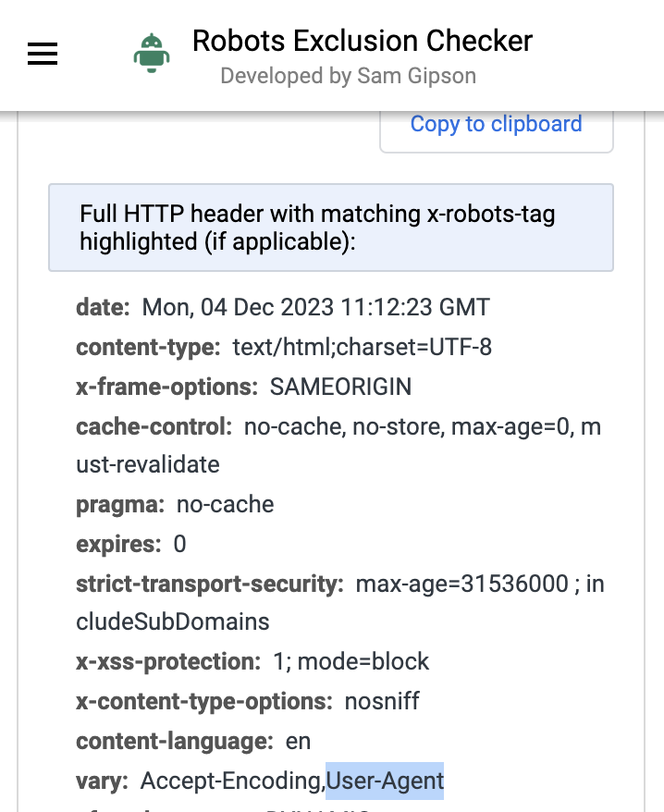The height and width of the screenshot is (812, 664).
Task: Click the Accept-Encoding value text
Action: pyautogui.click(x=232, y=781)
